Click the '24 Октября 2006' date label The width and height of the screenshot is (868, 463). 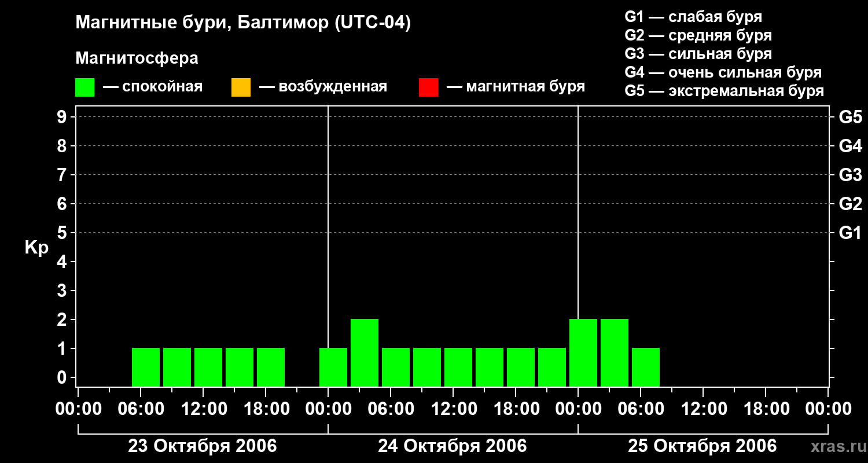point(453,446)
